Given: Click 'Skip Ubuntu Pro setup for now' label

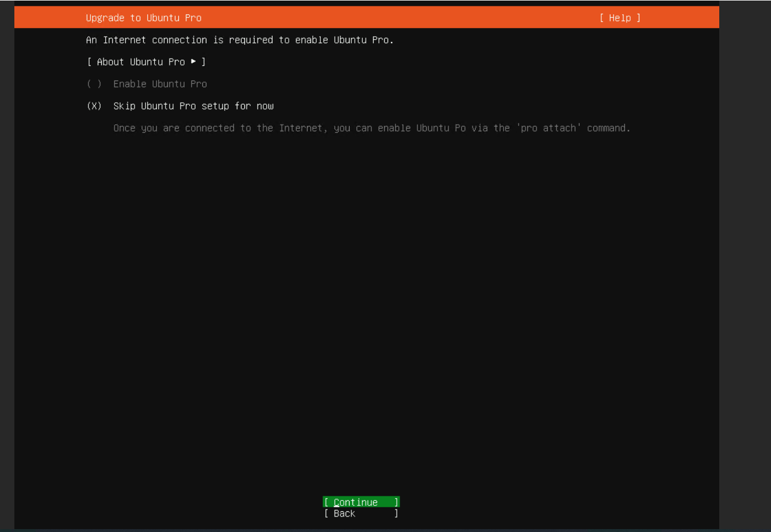Looking at the screenshot, I should click(193, 106).
